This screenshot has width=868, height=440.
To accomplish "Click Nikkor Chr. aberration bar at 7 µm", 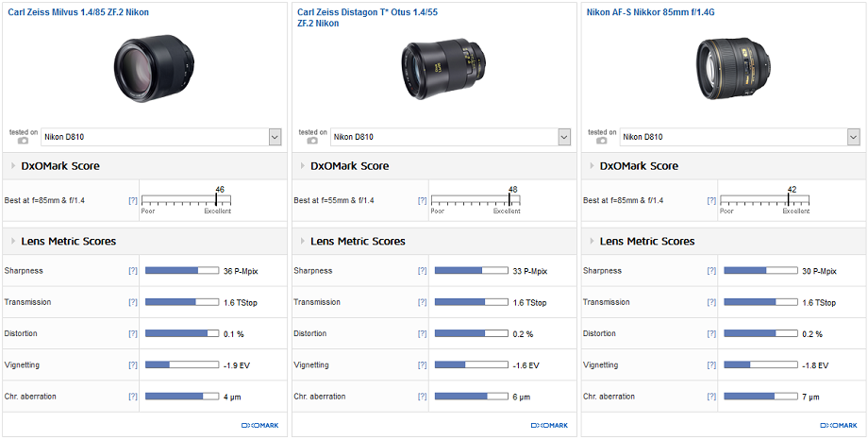I will 760,397.
